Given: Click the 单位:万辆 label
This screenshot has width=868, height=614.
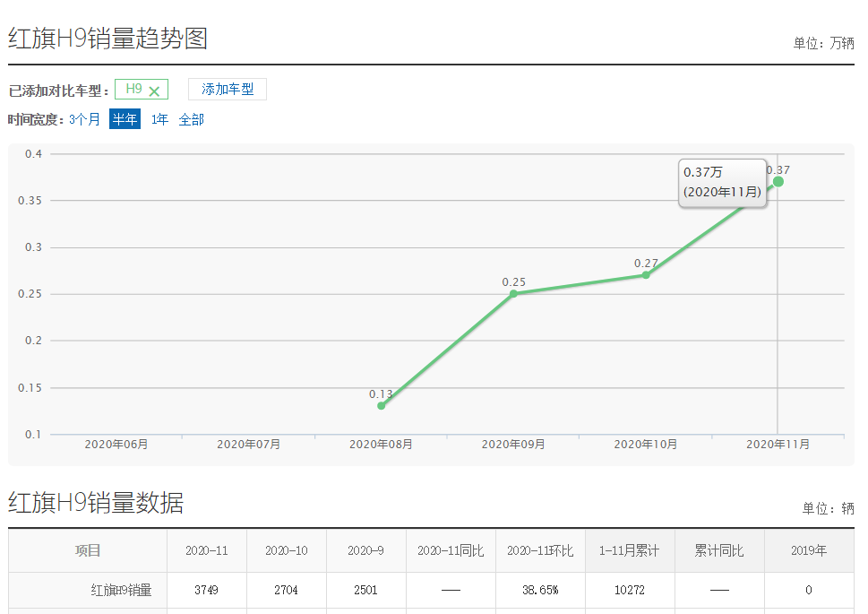Looking at the screenshot, I should click(x=823, y=43).
